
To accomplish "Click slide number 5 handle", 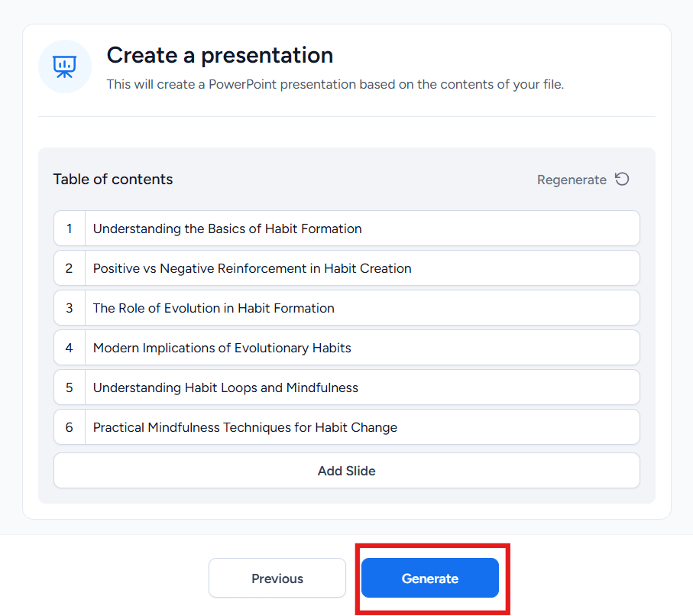I will [x=70, y=387].
